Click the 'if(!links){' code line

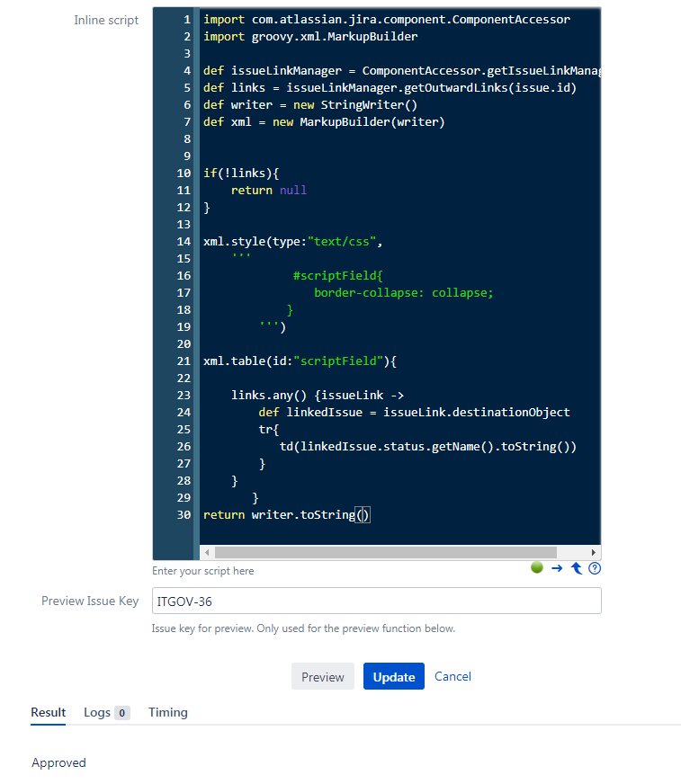(241, 173)
